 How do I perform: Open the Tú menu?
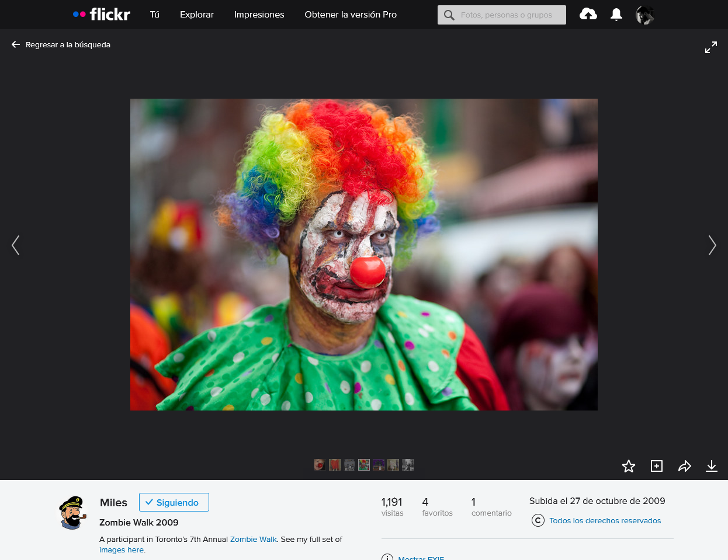154,15
